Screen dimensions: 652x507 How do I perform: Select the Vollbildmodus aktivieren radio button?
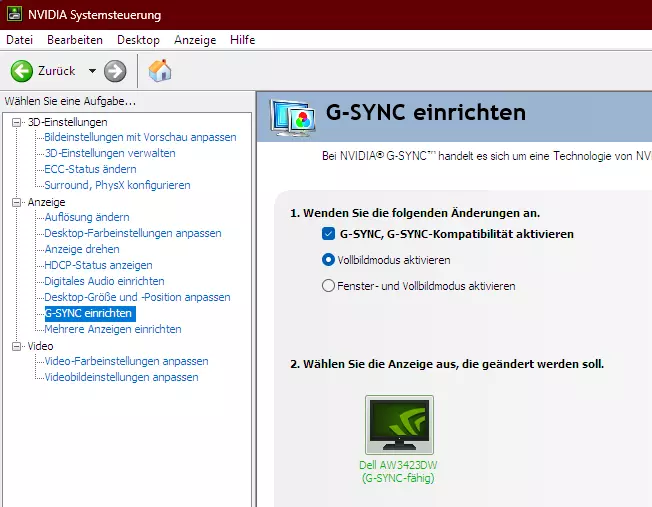pyautogui.click(x=328, y=260)
